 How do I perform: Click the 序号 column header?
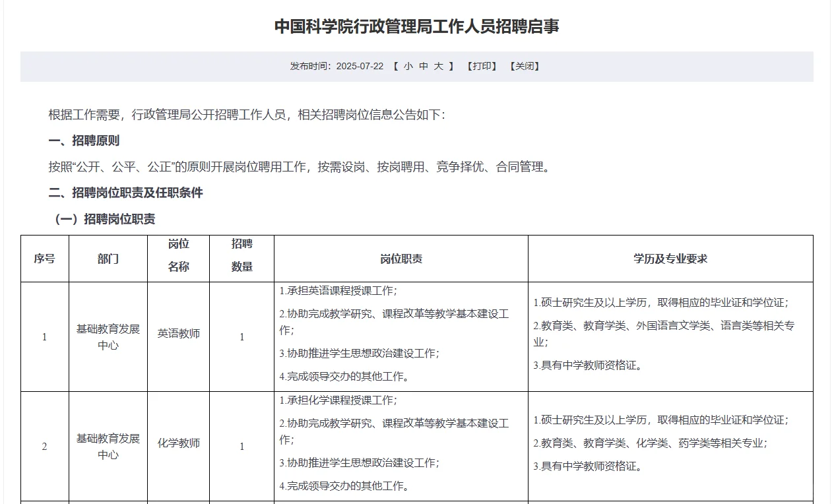[x=44, y=259]
